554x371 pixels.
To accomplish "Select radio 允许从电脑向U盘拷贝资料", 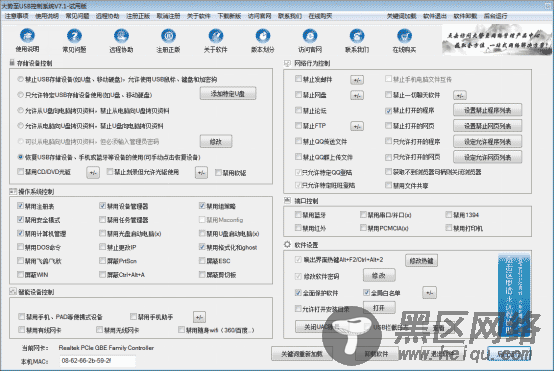I will (x=20, y=126).
